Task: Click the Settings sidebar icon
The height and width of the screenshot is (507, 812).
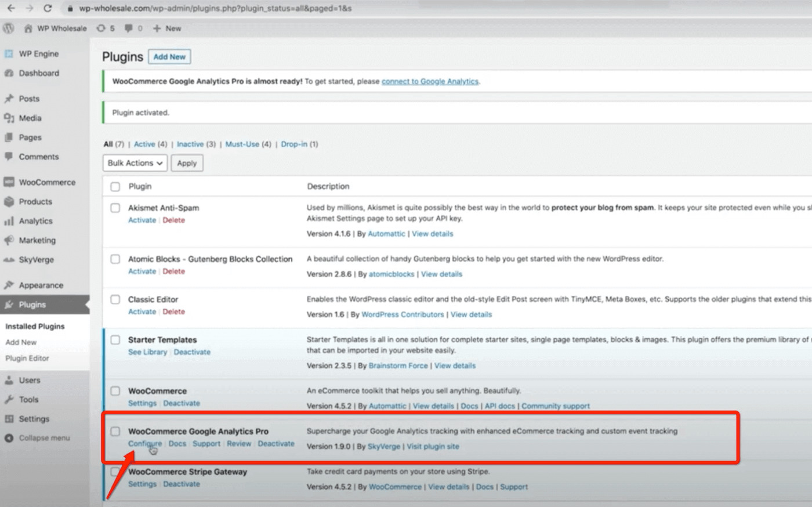Action: click(9, 419)
